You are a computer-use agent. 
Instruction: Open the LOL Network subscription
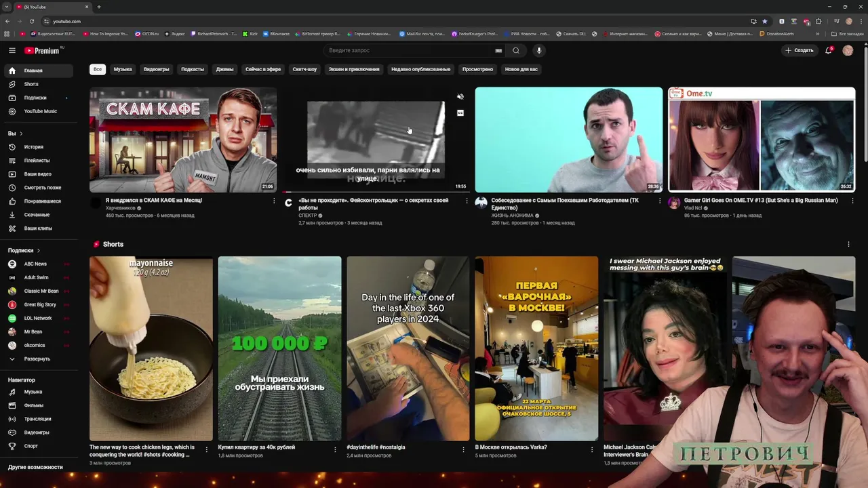(x=39, y=318)
